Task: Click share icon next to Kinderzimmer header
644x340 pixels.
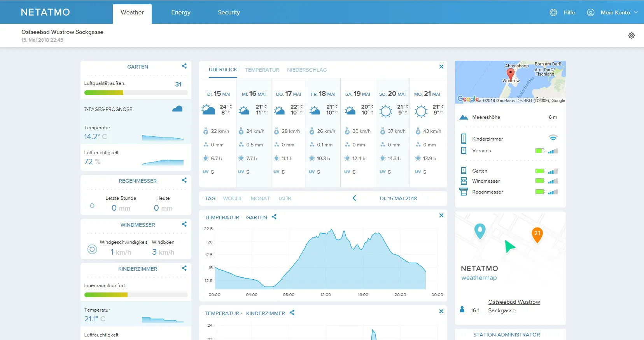Action: (184, 268)
